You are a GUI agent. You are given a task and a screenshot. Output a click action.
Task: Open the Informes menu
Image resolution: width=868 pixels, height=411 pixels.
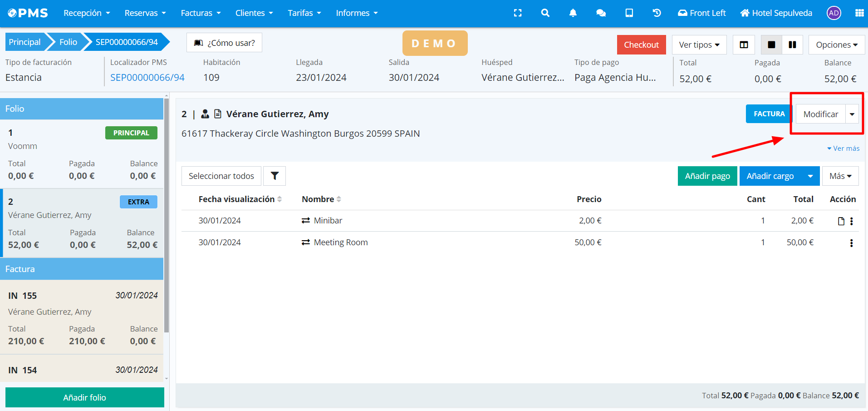(357, 13)
